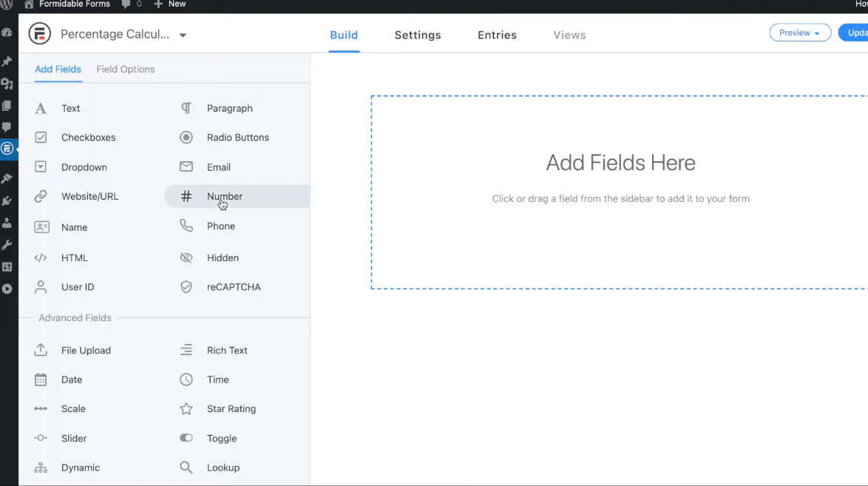Image resolution: width=868 pixels, height=486 pixels.
Task: Open the New menu in admin bar
Action: pyautogui.click(x=170, y=4)
